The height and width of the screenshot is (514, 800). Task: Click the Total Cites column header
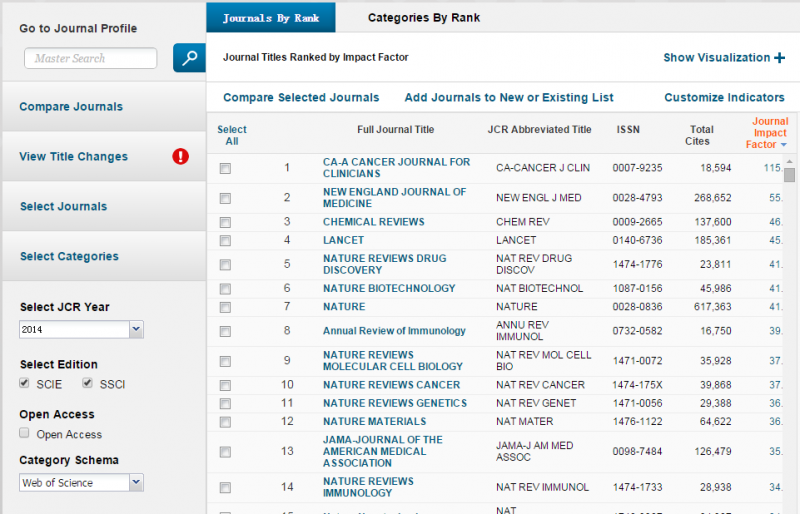701,135
